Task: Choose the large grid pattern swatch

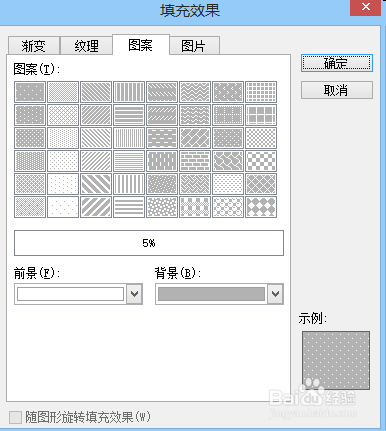Action: pyautogui.click(x=261, y=115)
